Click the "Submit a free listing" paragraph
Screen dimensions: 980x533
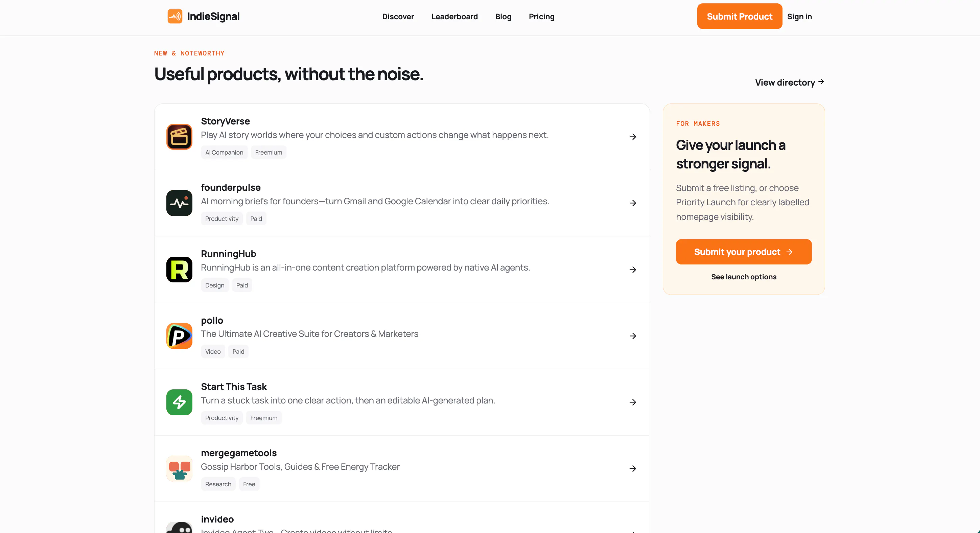[742, 202]
